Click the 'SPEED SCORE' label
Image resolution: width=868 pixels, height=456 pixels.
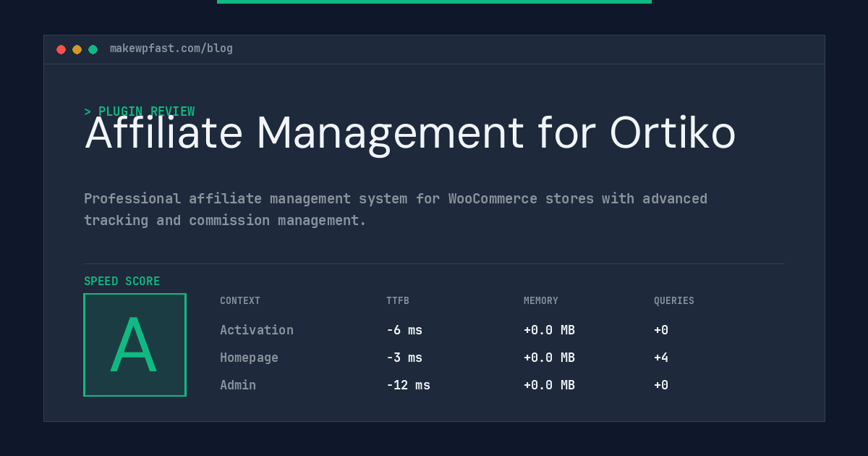[x=122, y=282]
